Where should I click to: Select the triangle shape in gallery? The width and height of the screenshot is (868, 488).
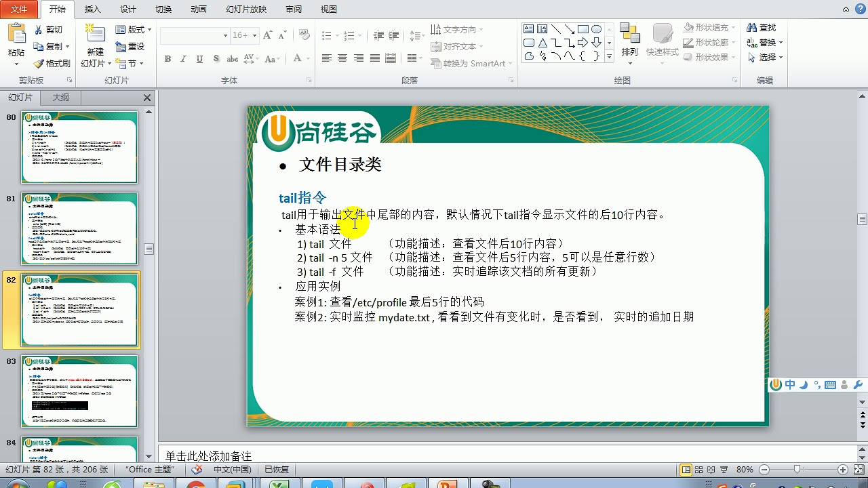coord(542,43)
